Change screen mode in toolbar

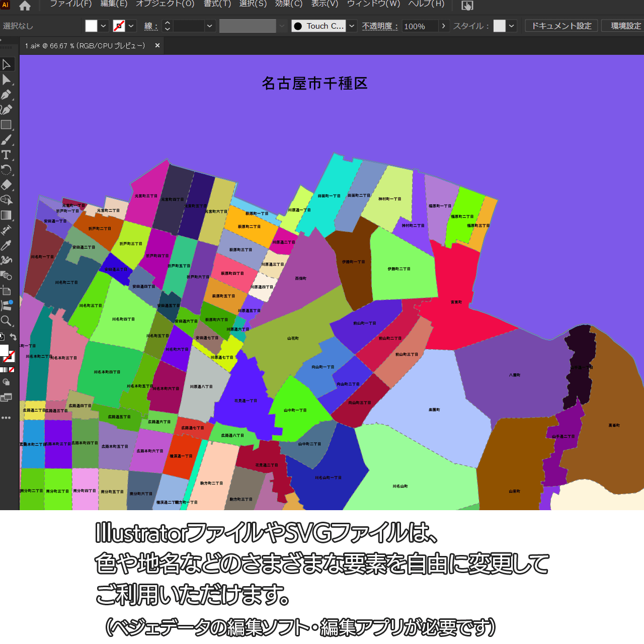tap(7, 397)
